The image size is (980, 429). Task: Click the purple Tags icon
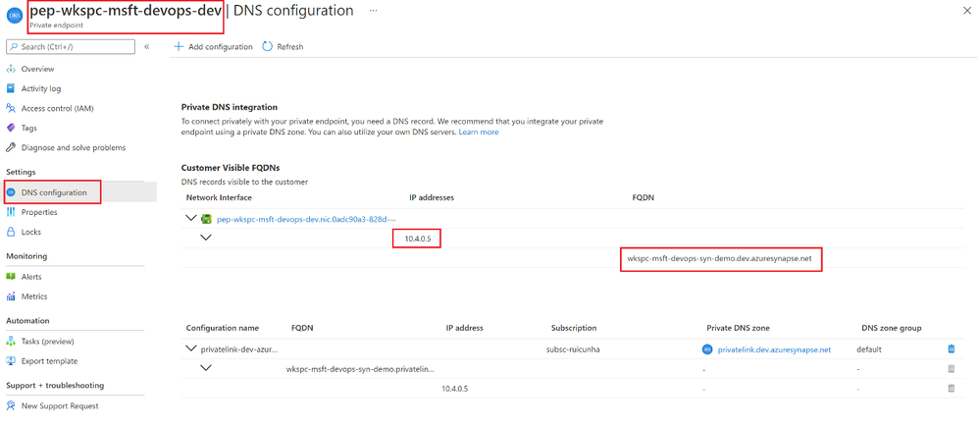11,129
